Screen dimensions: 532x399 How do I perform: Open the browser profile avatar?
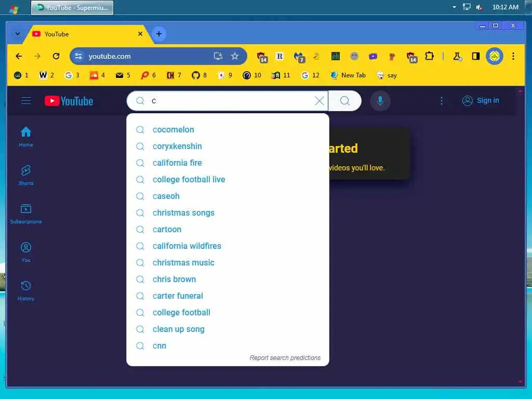click(x=495, y=56)
